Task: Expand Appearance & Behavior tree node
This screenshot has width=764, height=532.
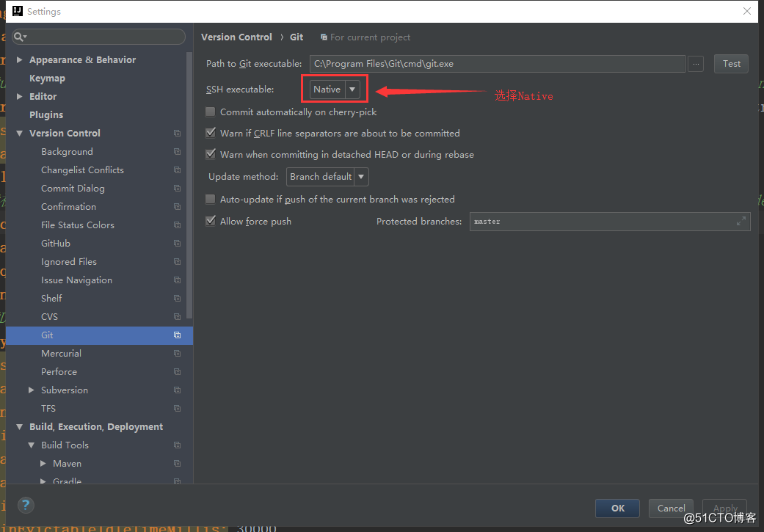Action: (x=20, y=60)
